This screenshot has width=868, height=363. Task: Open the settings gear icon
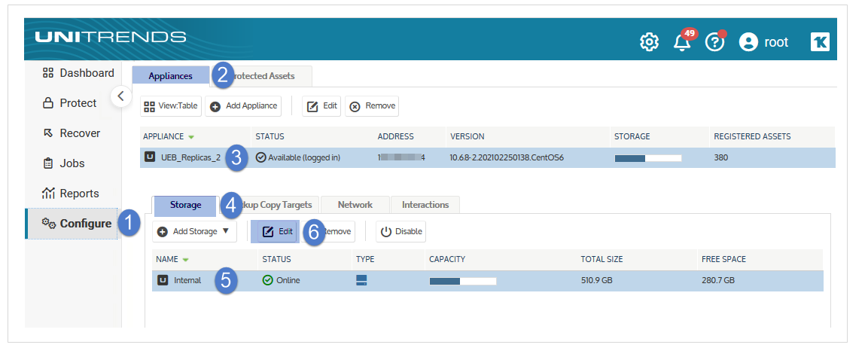(x=649, y=42)
